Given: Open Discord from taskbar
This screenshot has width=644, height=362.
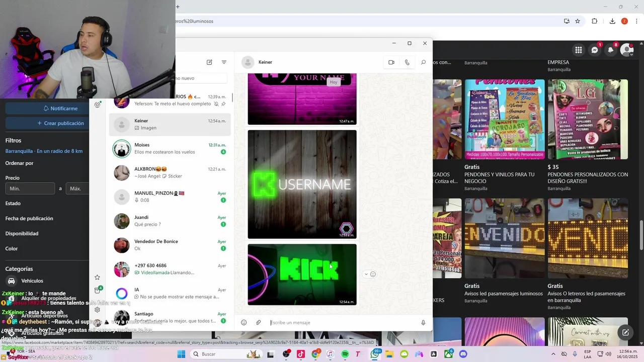Looking at the screenshot, I should pos(463,354).
